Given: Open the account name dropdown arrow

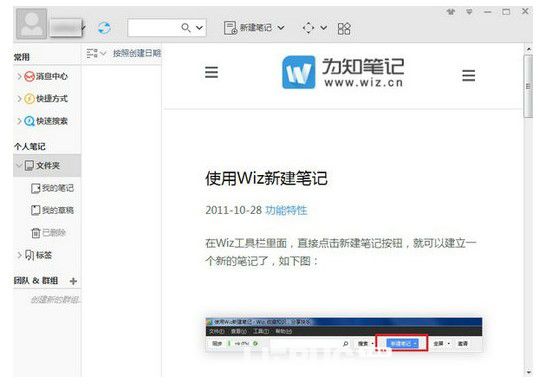Looking at the screenshot, I should pos(84,28).
